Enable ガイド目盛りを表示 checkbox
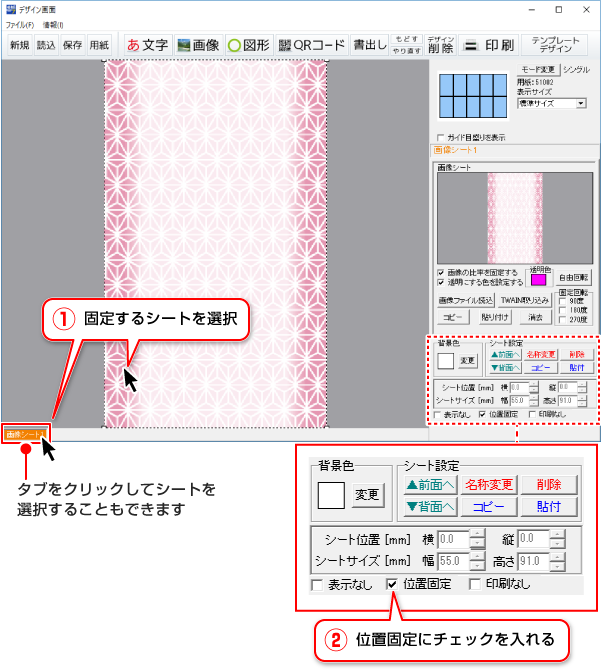 coord(442,138)
